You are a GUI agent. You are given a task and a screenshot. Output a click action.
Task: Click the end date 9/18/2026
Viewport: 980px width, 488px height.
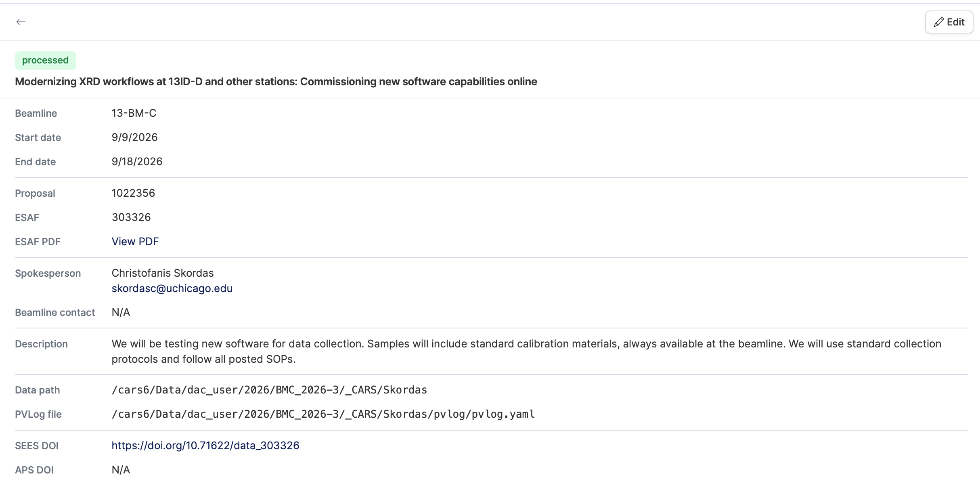click(x=137, y=162)
